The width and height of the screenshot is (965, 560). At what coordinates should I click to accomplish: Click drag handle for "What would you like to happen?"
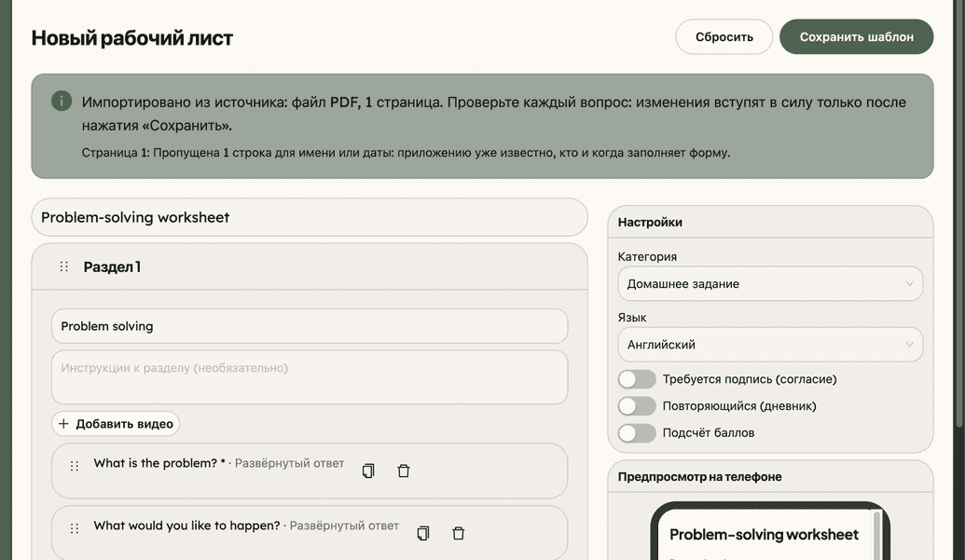pyautogui.click(x=75, y=528)
